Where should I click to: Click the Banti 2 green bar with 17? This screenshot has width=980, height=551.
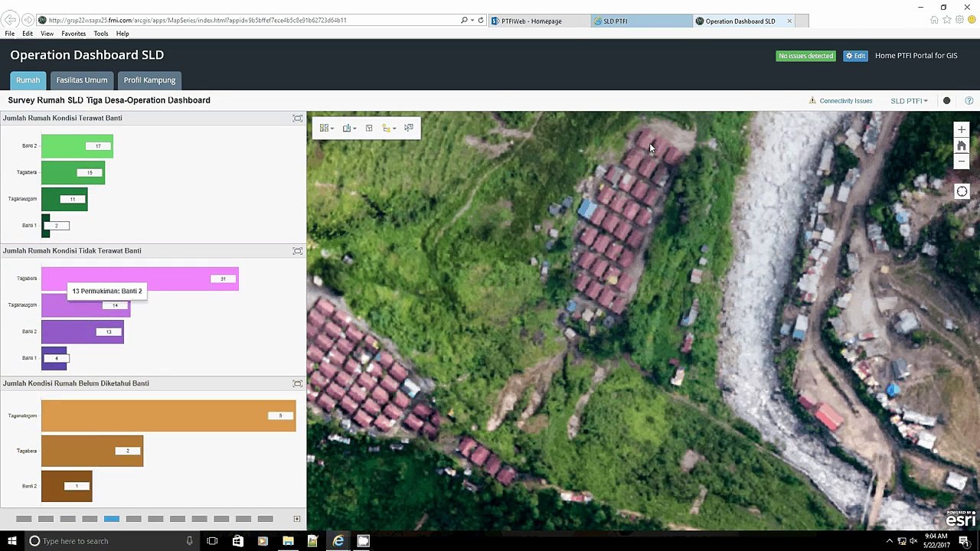pos(77,146)
